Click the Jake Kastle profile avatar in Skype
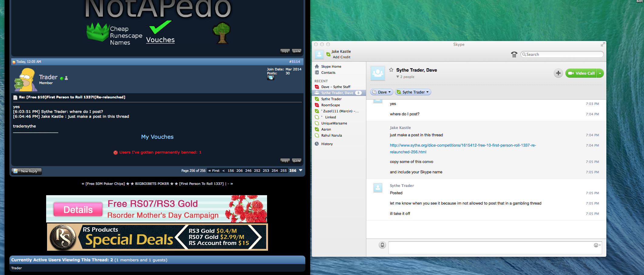The width and height of the screenshot is (644, 275). coord(319,54)
